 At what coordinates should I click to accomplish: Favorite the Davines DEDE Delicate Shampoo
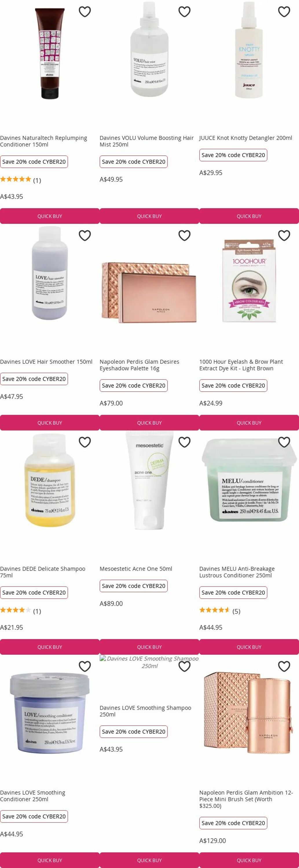(x=85, y=442)
